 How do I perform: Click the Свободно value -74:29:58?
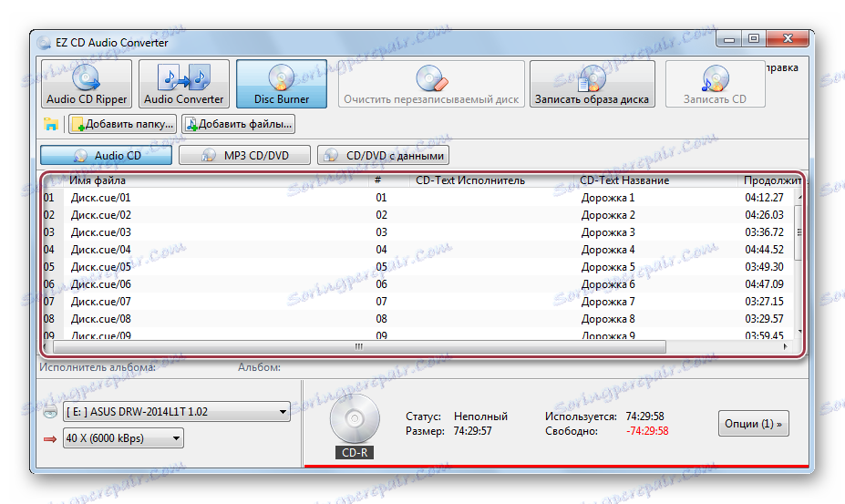point(646,431)
